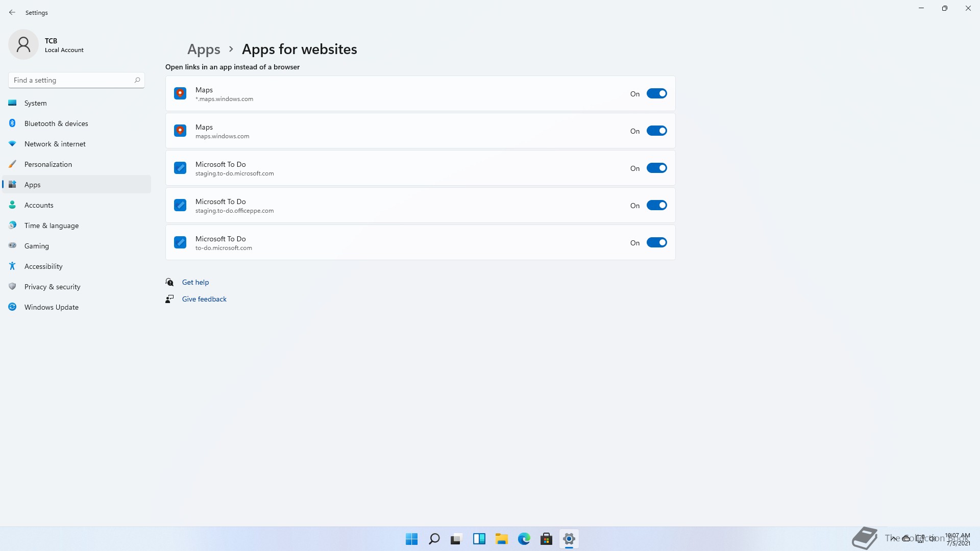Open Accessibility settings

point(77,266)
